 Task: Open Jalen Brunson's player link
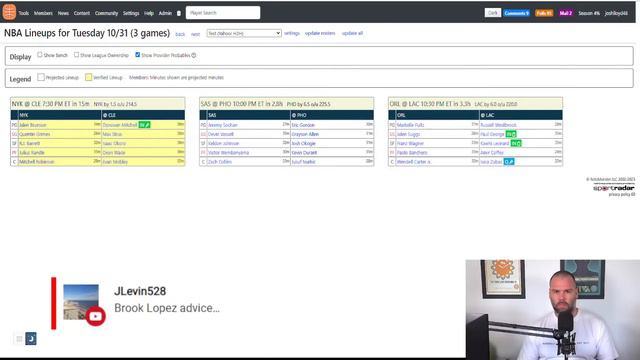pyautogui.click(x=33, y=125)
